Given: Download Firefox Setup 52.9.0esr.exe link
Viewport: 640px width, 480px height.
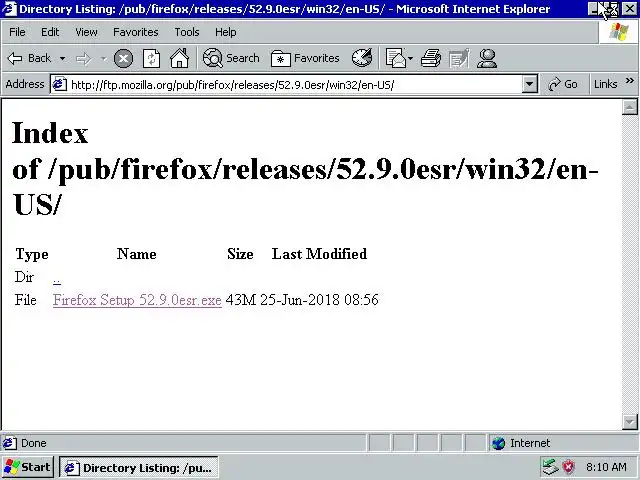Looking at the screenshot, I should (137, 300).
